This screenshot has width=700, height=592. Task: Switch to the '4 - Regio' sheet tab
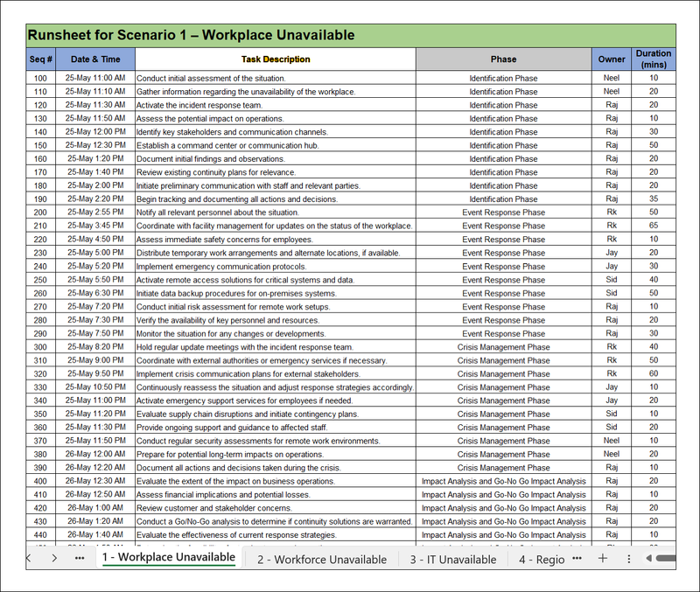(541, 559)
